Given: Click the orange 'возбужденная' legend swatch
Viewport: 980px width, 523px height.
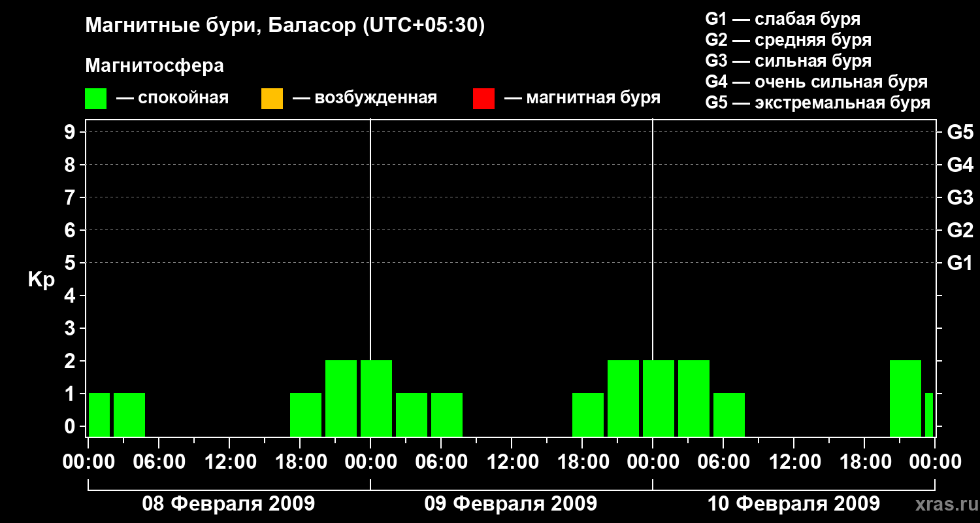Looking at the screenshot, I should [272, 99].
